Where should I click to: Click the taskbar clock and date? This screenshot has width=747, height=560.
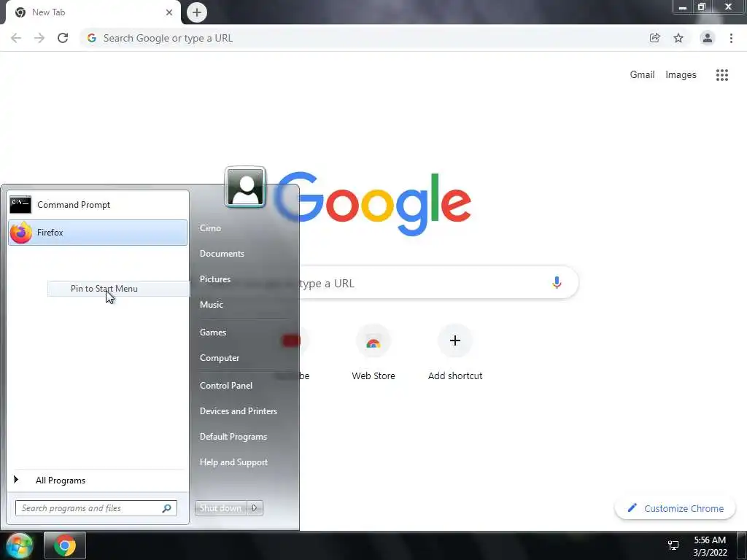(710, 546)
